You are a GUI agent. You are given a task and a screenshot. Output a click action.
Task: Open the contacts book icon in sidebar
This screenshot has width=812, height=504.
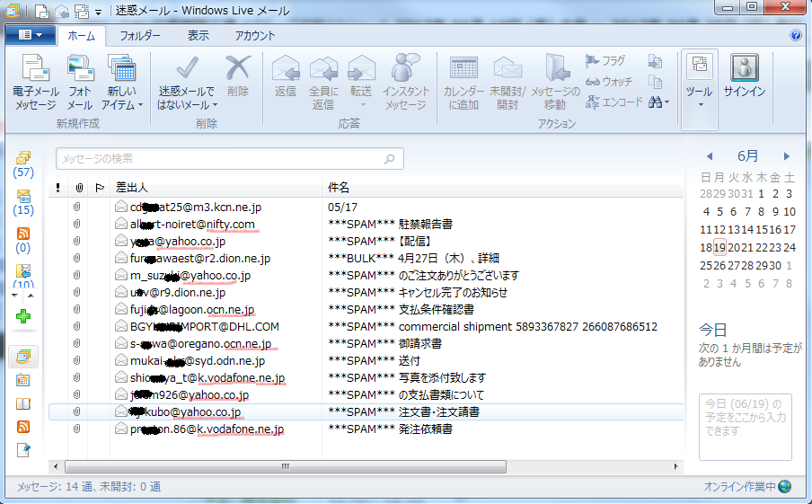click(23, 403)
